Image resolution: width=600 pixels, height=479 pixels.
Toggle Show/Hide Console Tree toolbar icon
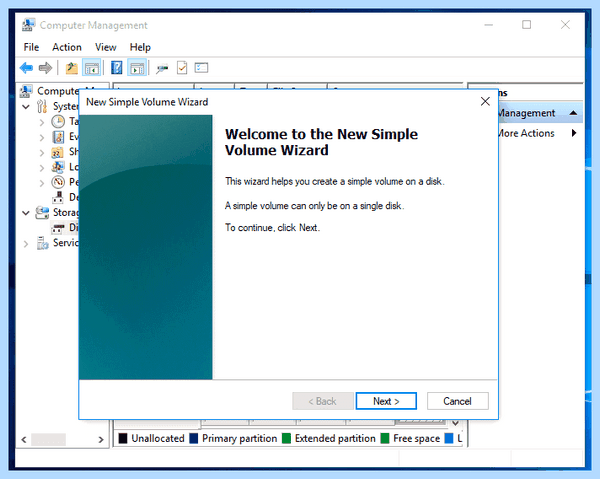tap(91, 68)
